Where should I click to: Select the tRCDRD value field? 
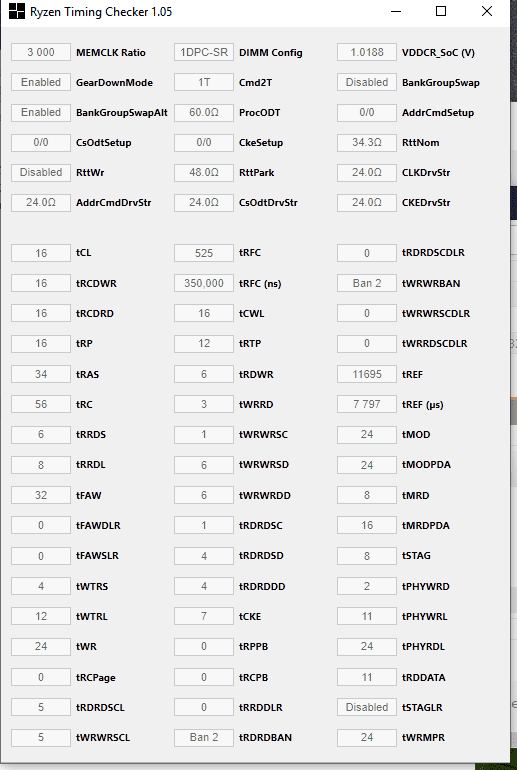tap(41, 313)
